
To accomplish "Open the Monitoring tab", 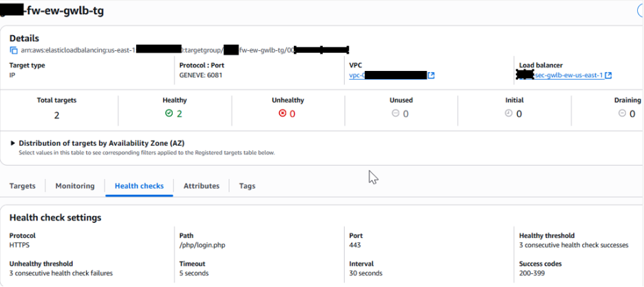I will [75, 186].
